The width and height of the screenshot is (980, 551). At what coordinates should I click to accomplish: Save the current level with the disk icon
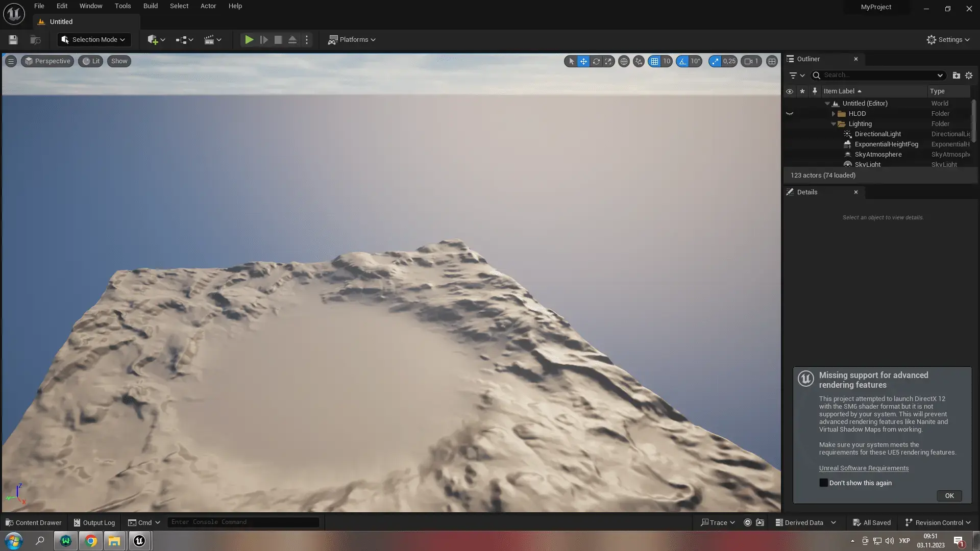[x=13, y=40]
